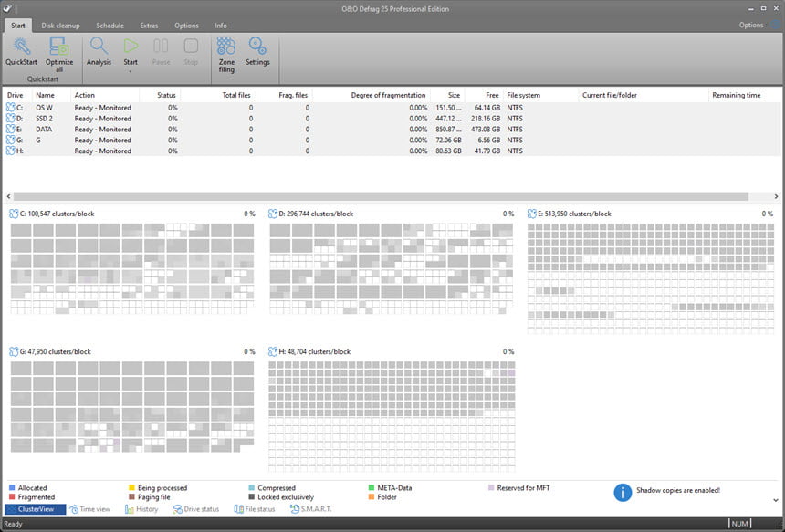Sort by Degree of fragmentation column header
The width and height of the screenshot is (785, 532).
click(x=371, y=95)
